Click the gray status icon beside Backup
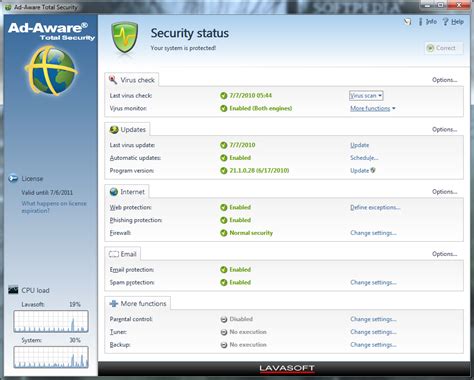The height and width of the screenshot is (380, 474). [224, 345]
